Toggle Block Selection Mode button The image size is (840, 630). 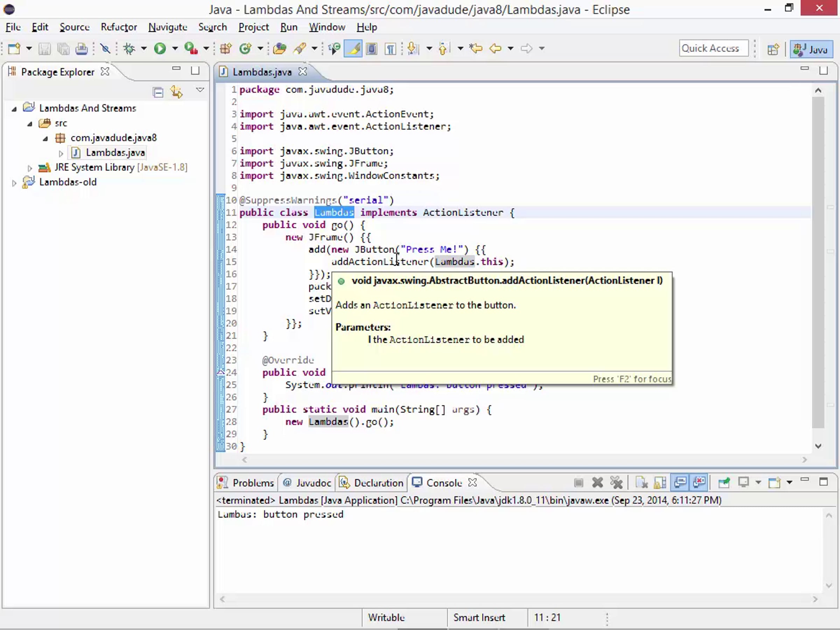[x=371, y=49]
